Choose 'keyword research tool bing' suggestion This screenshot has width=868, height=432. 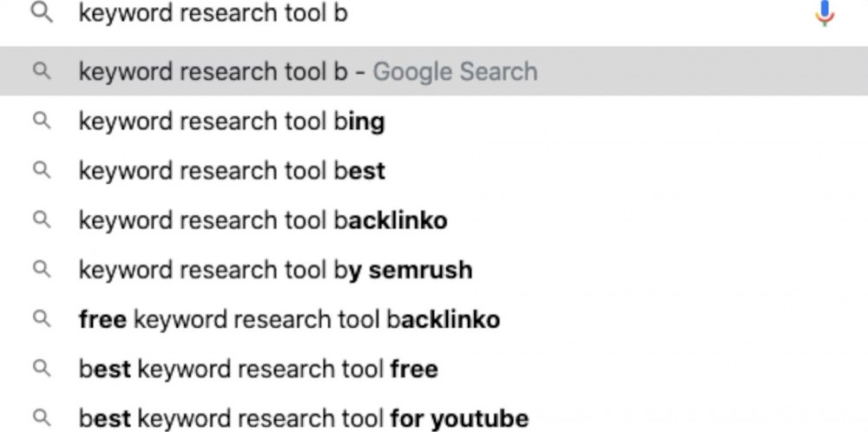[434, 121]
